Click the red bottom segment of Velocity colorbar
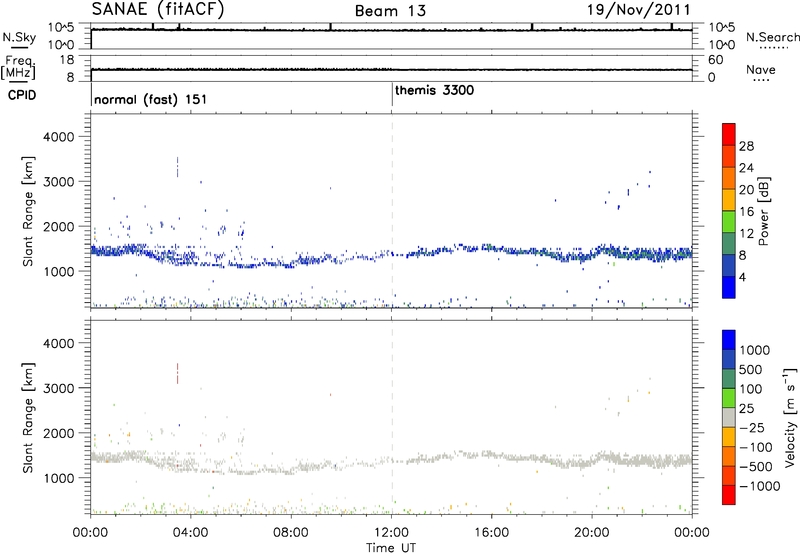The image size is (800, 554). tap(729, 495)
